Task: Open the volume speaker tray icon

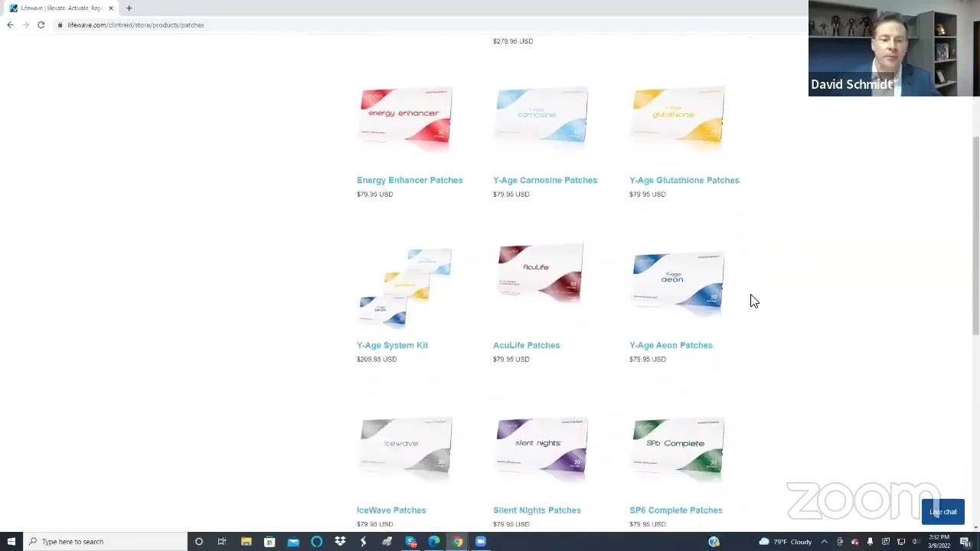Action: click(x=916, y=542)
